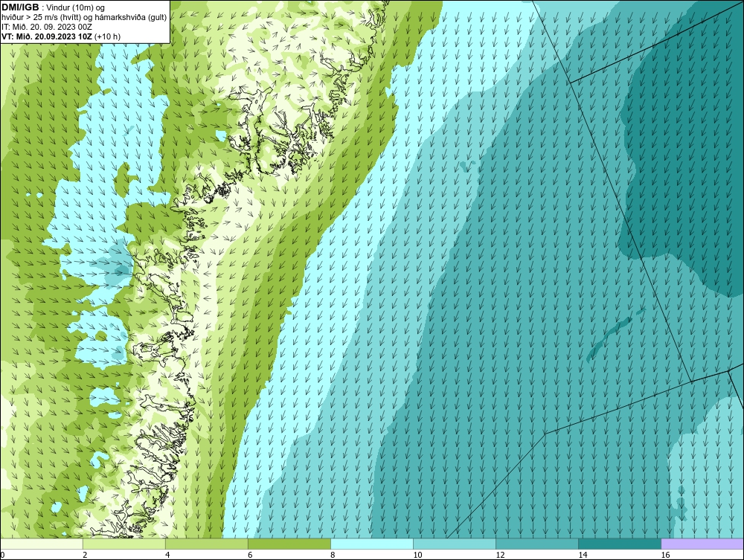Click the legend label '8'
The image size is (744, 560).
click(333, 555)
